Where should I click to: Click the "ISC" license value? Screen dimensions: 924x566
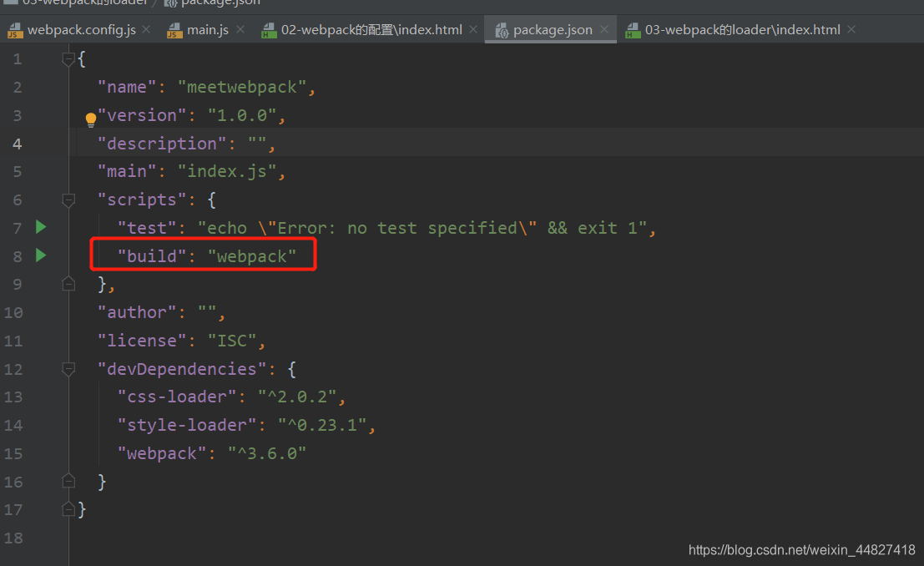click(x=231, y=341)
